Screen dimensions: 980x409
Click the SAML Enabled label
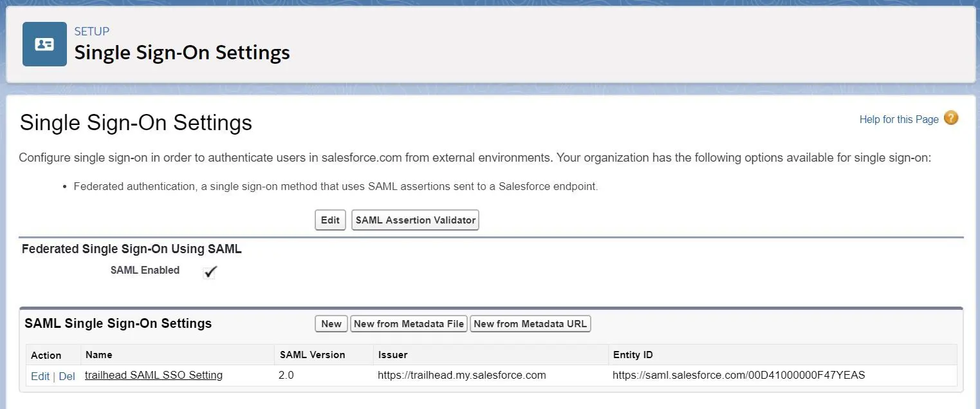145,271
